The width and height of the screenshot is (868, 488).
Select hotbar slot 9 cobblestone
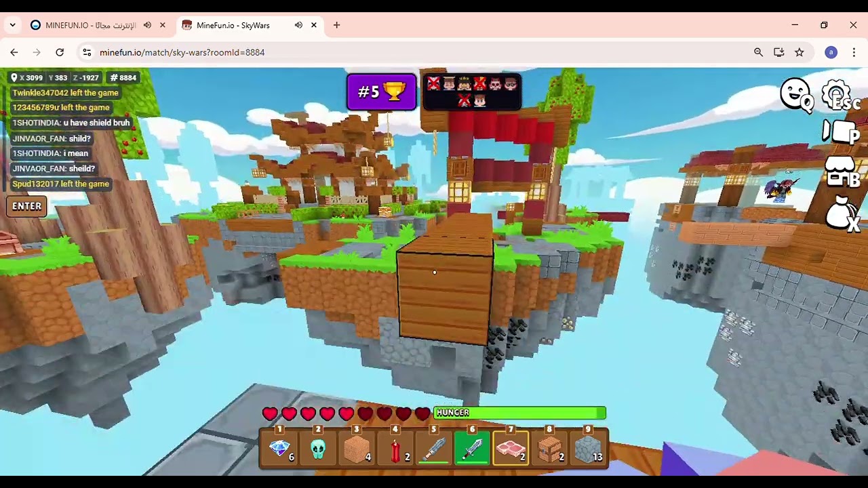(x=589, y=448)
